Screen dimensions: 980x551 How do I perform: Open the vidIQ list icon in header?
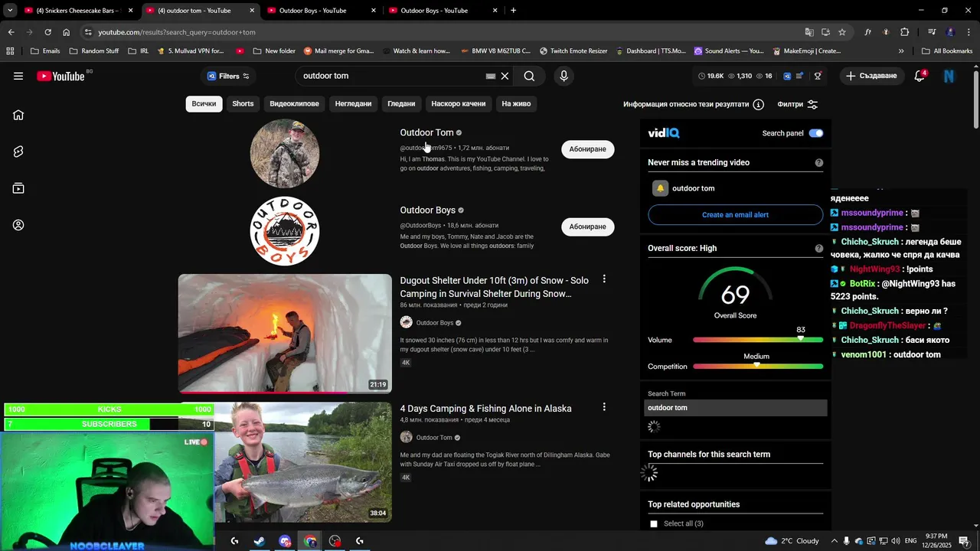[799, 76]
